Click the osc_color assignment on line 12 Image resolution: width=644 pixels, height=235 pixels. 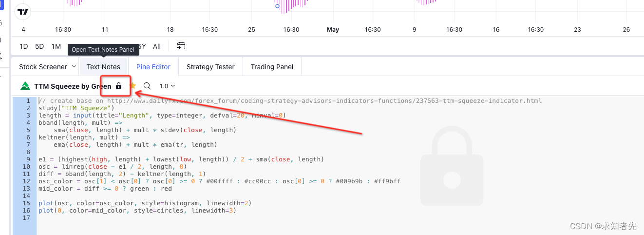(219, 181)
